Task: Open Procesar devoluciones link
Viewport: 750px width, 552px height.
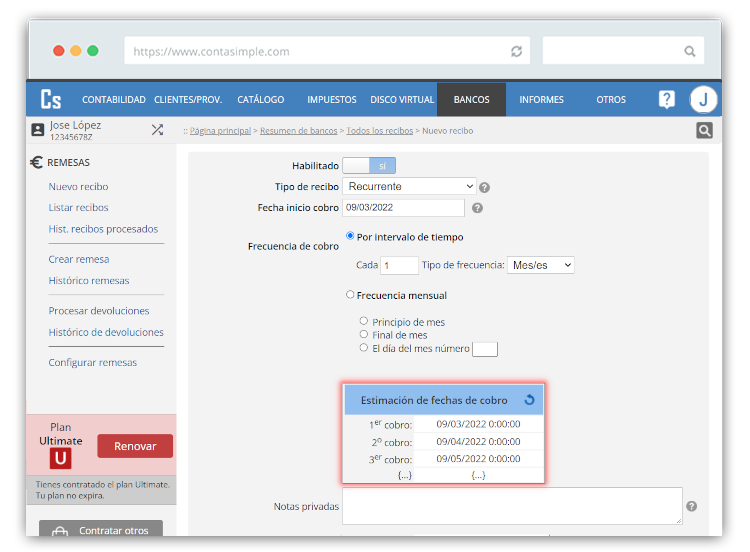Action: [x=99, y=311]
